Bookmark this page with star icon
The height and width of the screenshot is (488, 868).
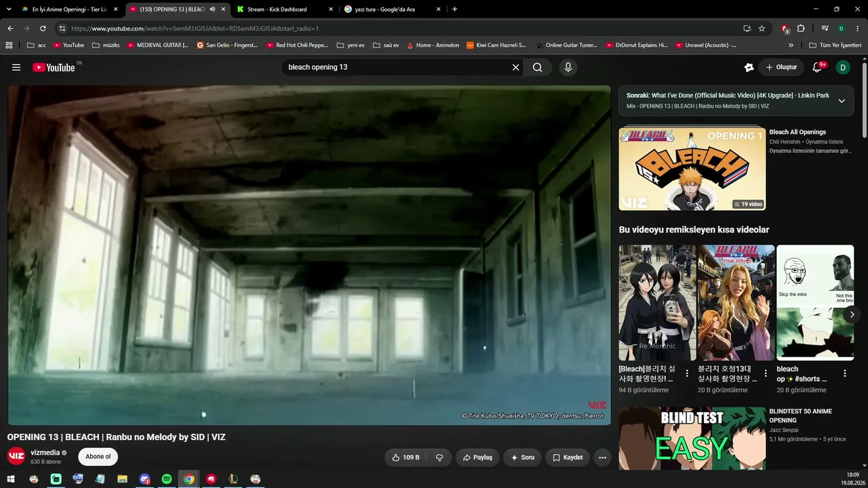pyautogui.click(x=762, y=28)
